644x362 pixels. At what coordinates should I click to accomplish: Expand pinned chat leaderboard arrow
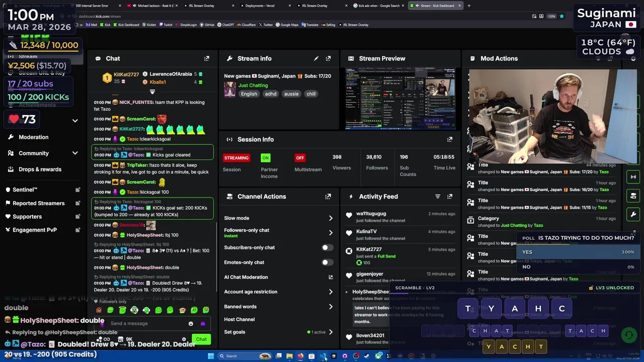point(152,92)
